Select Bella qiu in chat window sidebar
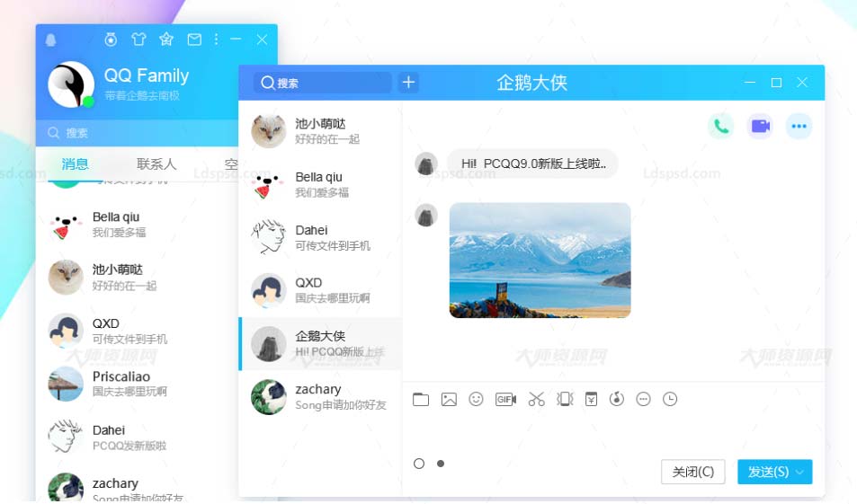 coord(320,184)
